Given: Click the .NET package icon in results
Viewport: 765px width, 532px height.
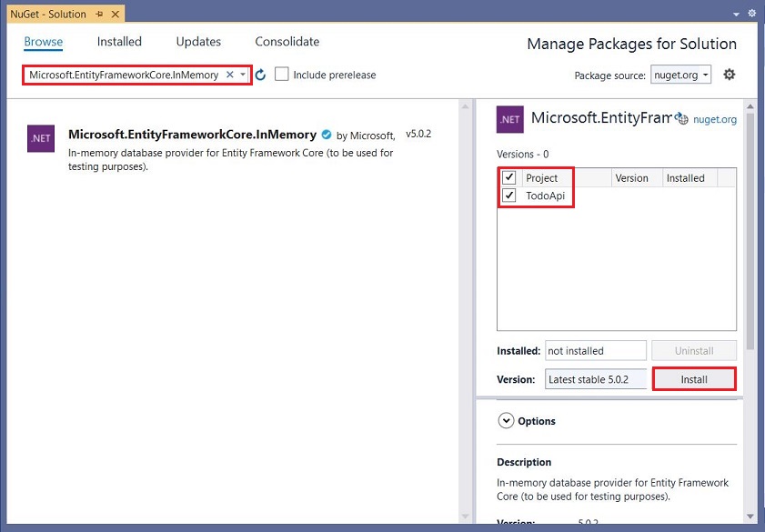Looking at the screenshot, I should pos(40,138).
